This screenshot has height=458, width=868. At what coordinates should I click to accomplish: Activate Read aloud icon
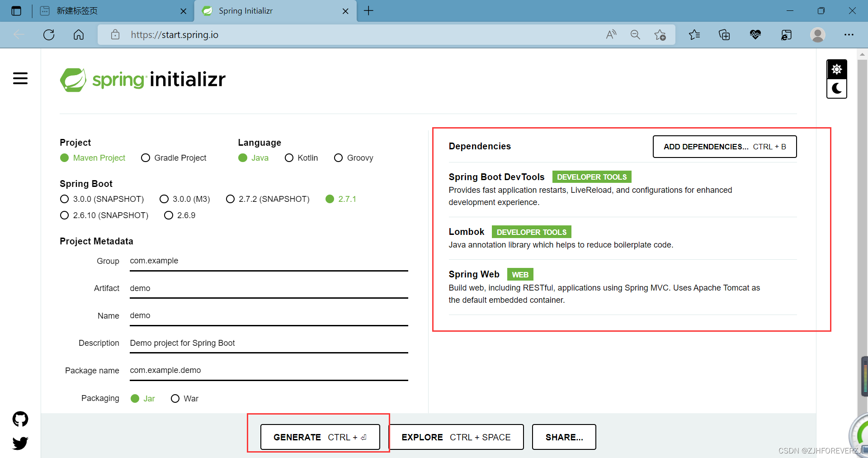click(611, 34)
